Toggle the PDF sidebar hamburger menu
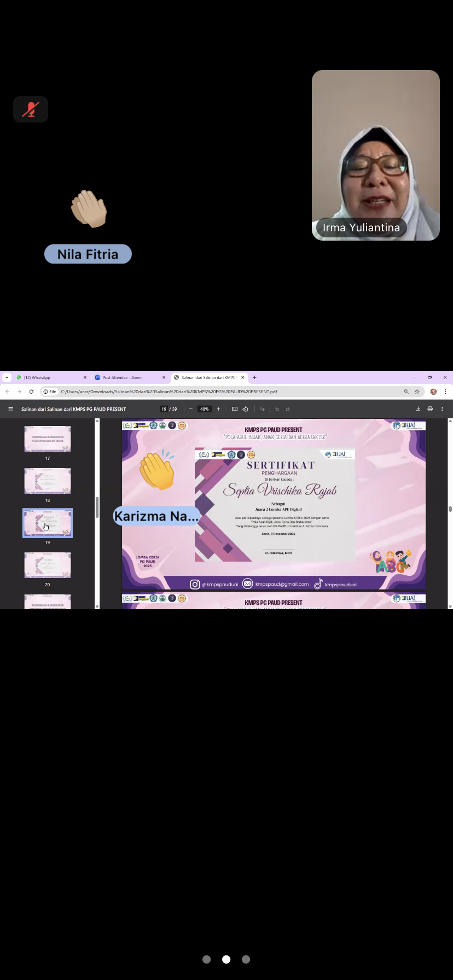The image size is (453, 980). [10, 409]
